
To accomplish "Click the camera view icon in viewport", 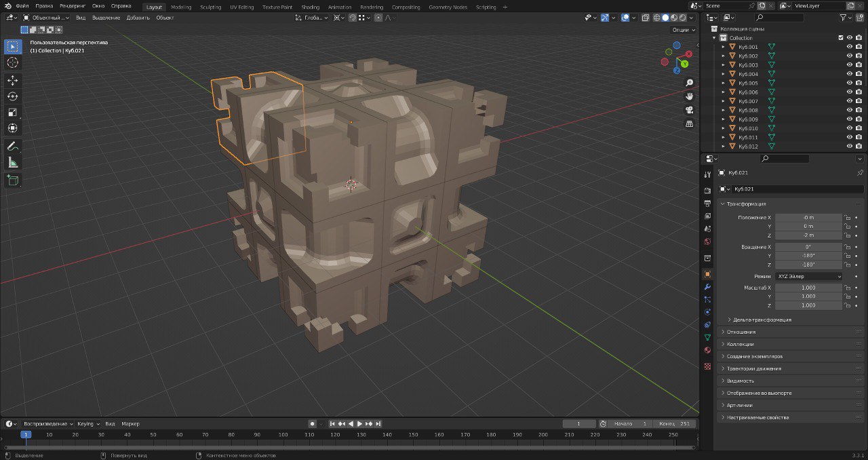I will coord(690,110).
